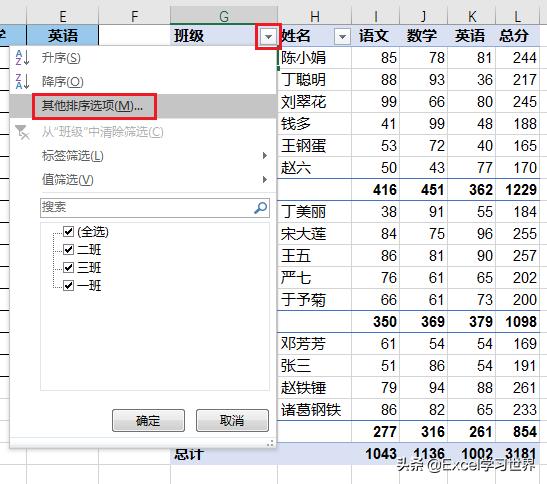547x484 pixels.
Task: Toggle the (全选) checkbox
Action: coord(68,231)
